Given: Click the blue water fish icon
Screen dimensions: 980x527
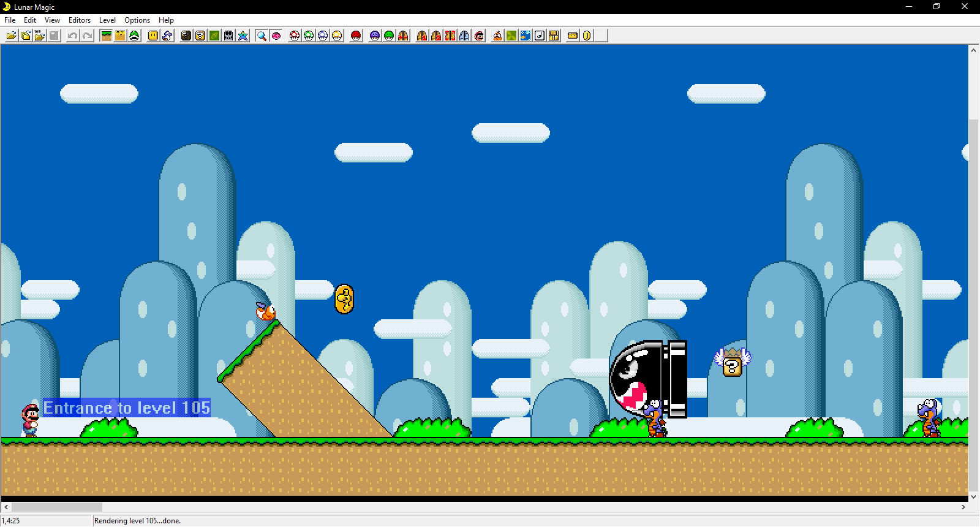Looking at the screenshot, I should (x=526, y=36).
